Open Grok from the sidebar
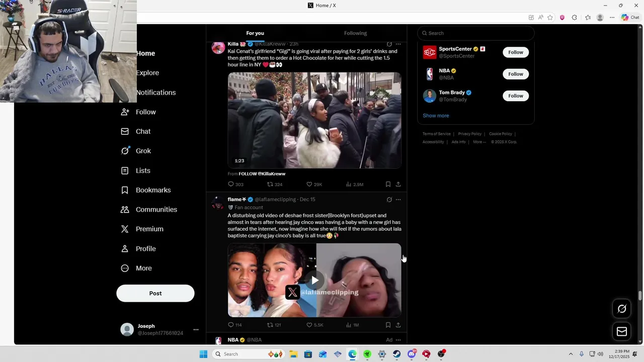The height and width of the screenshot is (362, 644). pyautogui.click(x=136, y=151)
